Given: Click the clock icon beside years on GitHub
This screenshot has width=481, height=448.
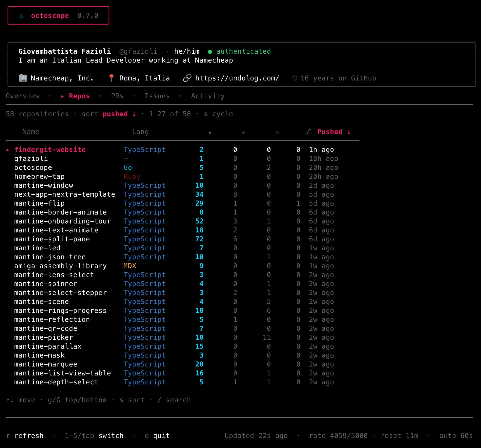Looking at the screenshot, I should pyautogui.click(x=295, y=78).
